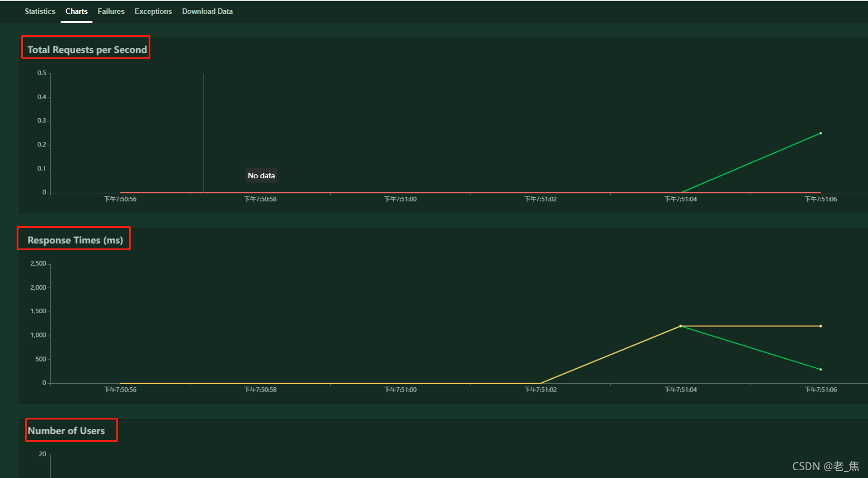Viewport: 868px width, 478px height.
Task: Click the 2,500 y-axis value on the response chart
Action: tap(38, 264)
